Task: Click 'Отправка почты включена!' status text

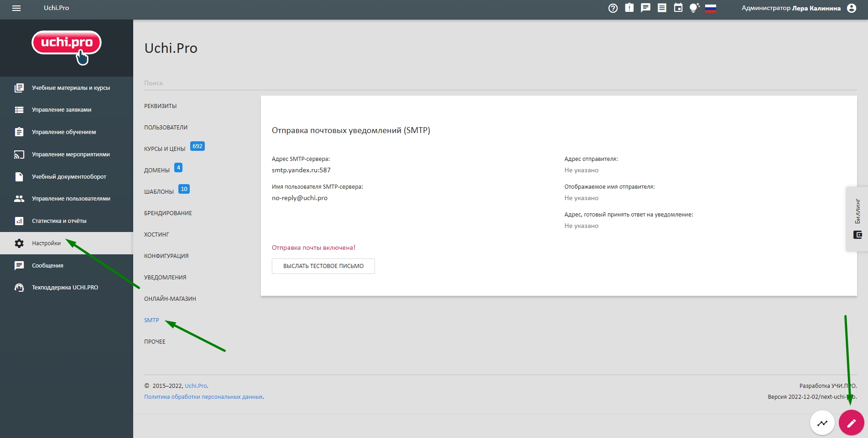Action: tap(313, 247)
